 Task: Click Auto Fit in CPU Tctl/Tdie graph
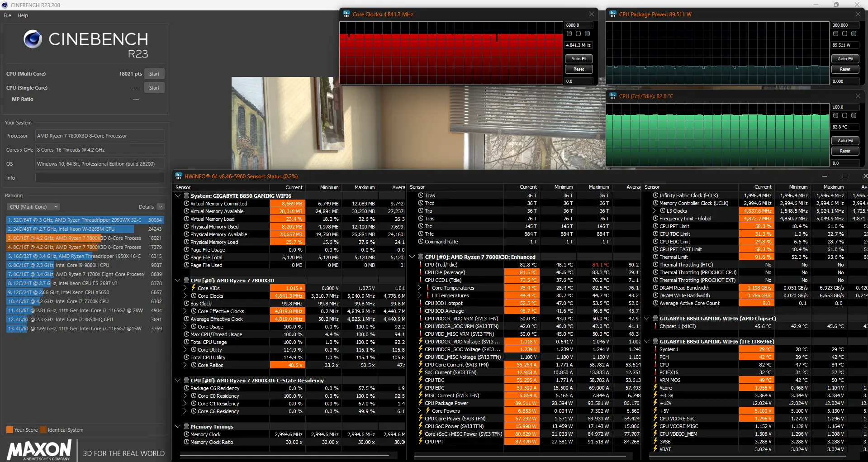coord(845,141)
